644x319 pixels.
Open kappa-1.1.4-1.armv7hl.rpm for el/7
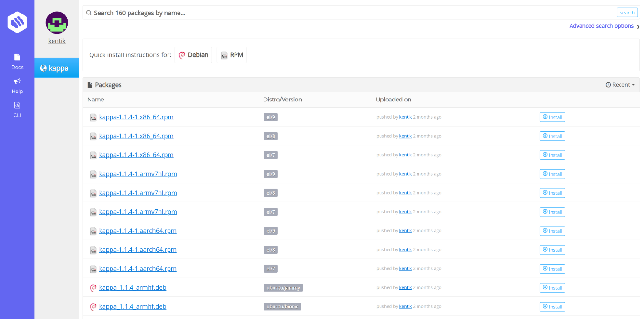coord(138,212)
